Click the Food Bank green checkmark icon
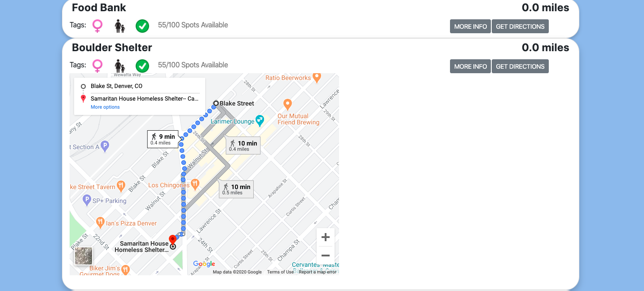 tap(142, 26)
